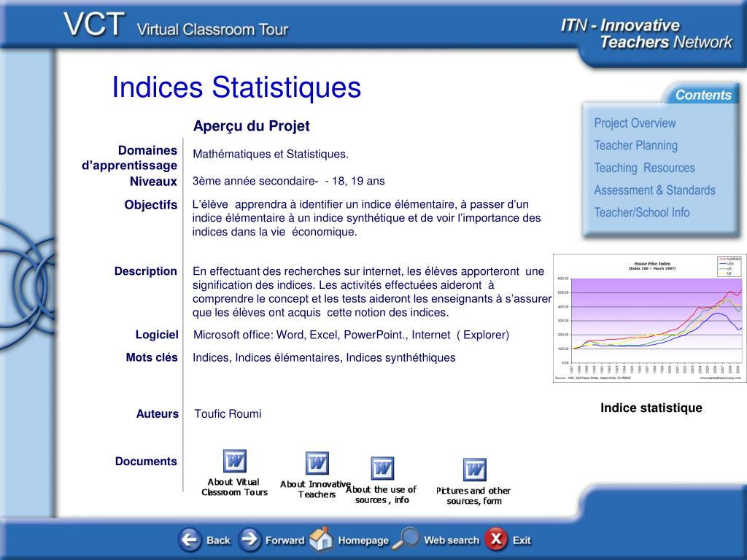747x560 pixels.
Task: Click the 'VCT Virtual Classroom Tour' logo
Action: [177, 26]
